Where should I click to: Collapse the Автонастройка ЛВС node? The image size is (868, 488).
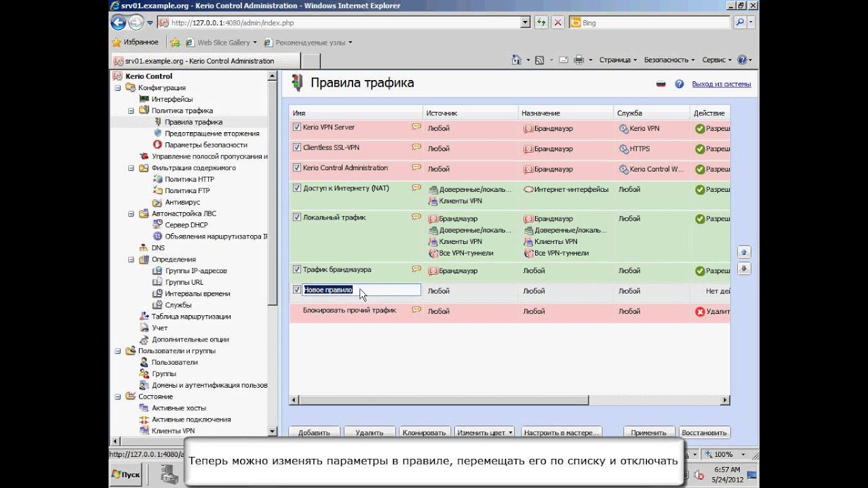[132, 213]
